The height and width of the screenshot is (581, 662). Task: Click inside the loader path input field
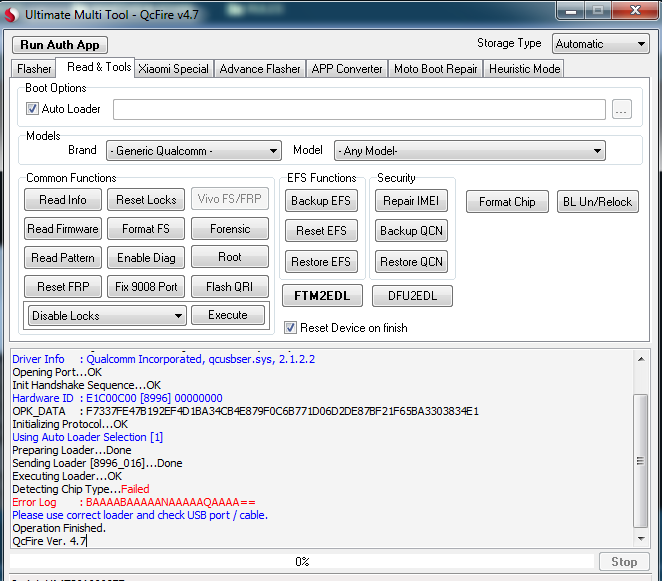pos(359,110)
